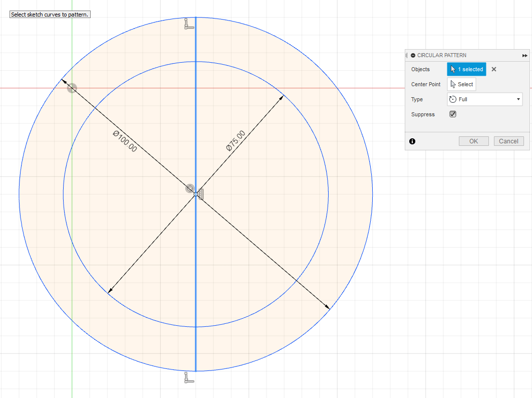Click the concentric constraint icon near center
The image size is (532, 398).
click(x=190, y=188)
